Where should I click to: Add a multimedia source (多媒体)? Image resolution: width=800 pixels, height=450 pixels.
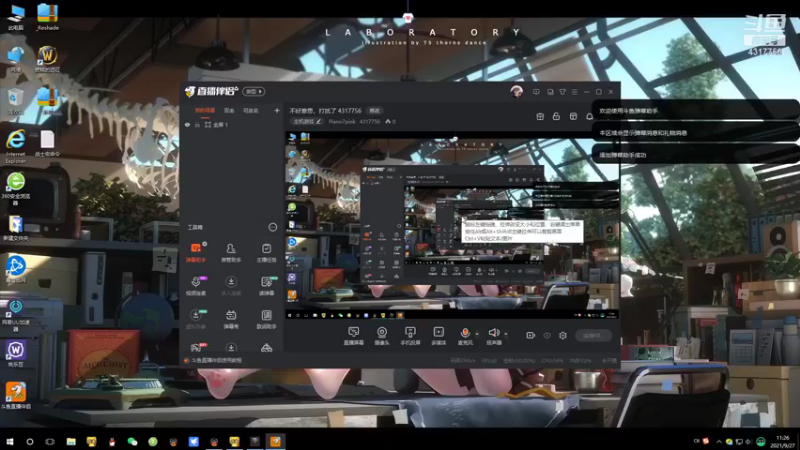[x=438, y=336]
